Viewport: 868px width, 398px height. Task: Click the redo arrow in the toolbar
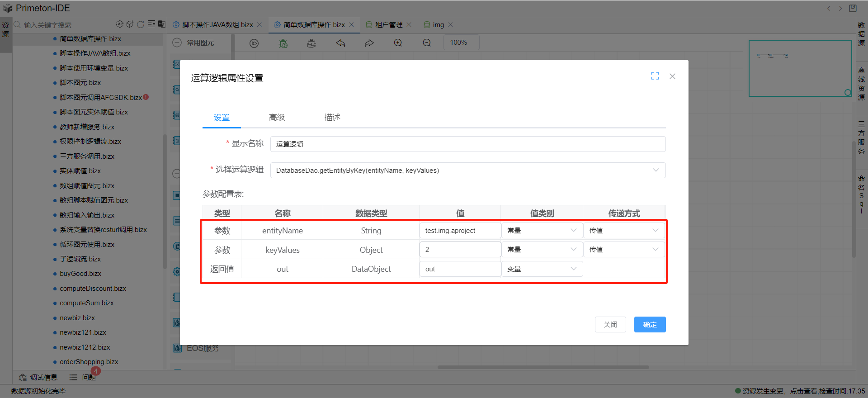[x=369, y=43]
